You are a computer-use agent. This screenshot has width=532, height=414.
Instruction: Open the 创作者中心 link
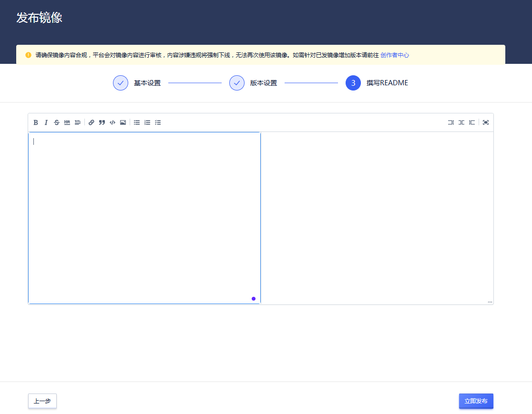(x=394, y=55)
